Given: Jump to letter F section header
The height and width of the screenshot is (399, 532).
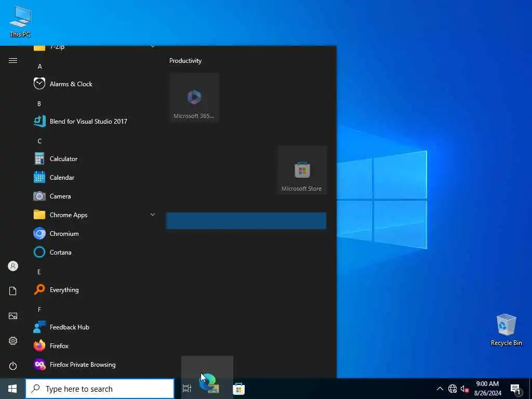Looking at the screenshot, I should pos(39,309).
